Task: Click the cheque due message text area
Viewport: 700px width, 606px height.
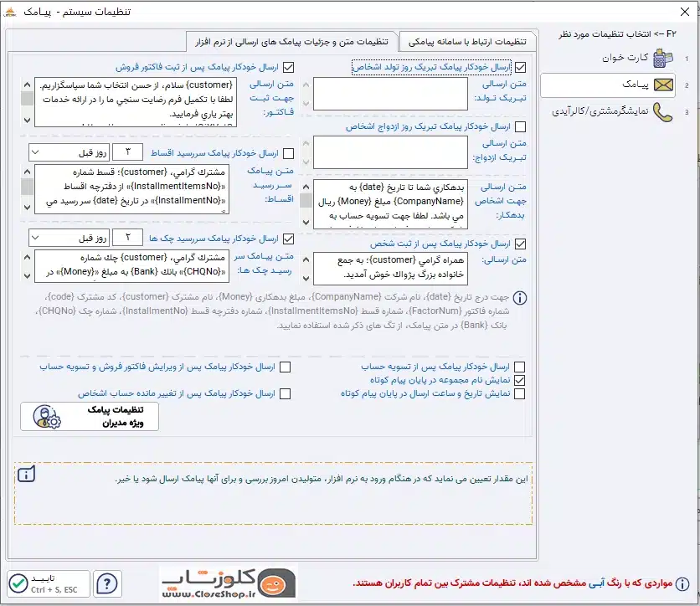Action: point(131,266)
